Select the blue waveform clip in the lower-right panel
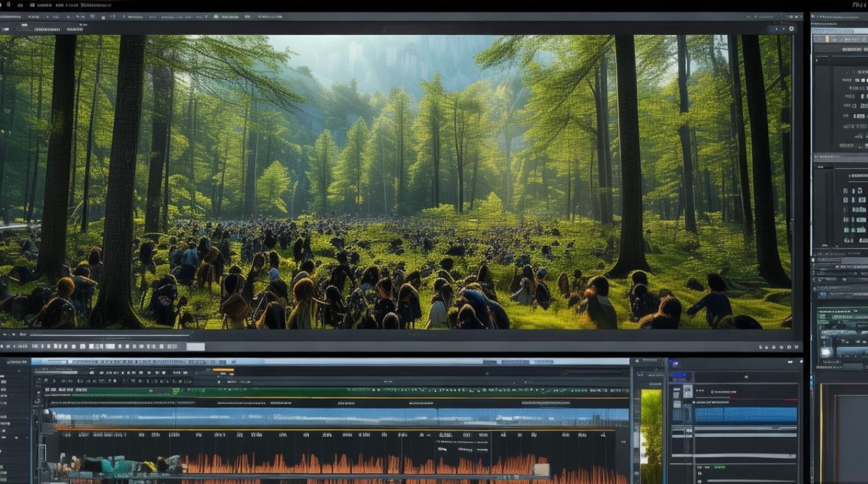This screenshot has width=868, height=484. tap(746, 414)
